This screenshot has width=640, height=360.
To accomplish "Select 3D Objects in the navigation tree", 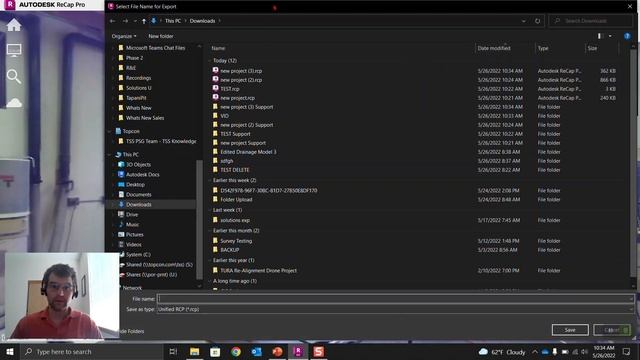I will [138, 164].
